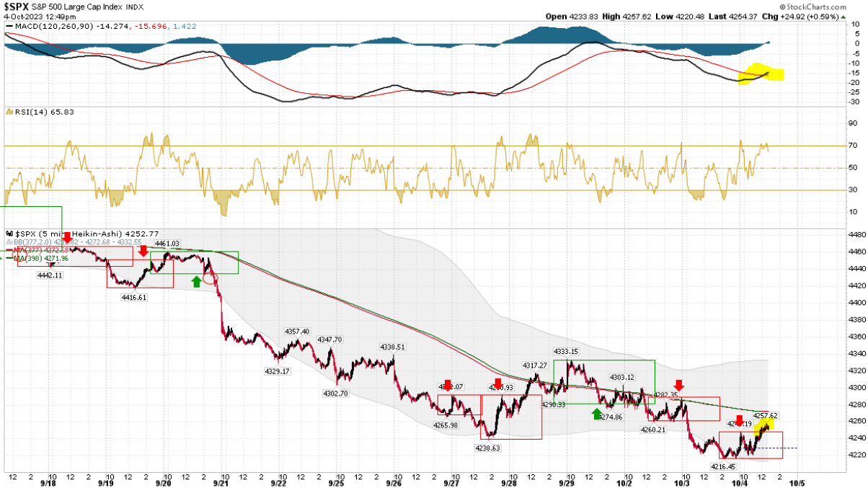The height and width of the screenshot is (488, 868).
Task: Click the 4302.70 price label
Action: click(x=335, y=394)
